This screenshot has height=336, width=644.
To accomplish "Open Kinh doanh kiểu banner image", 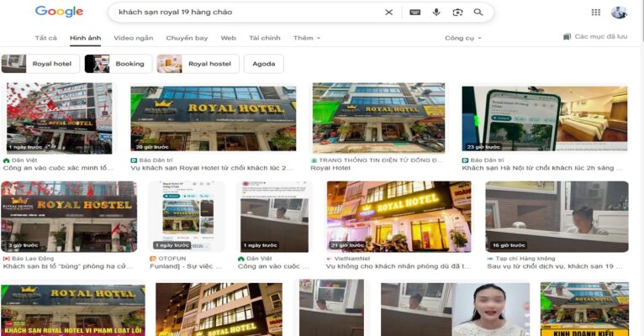I will 584,309.
